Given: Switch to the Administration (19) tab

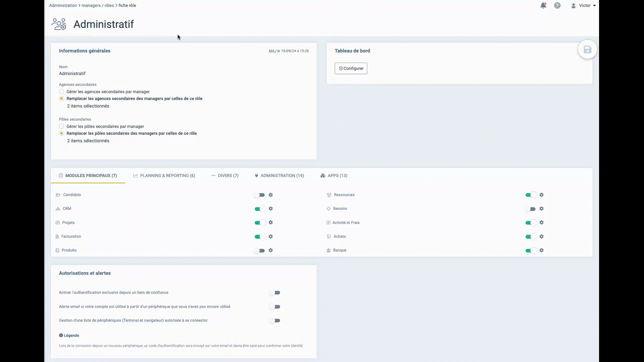Looking at the screenshot, I should [x=279, y=176].
